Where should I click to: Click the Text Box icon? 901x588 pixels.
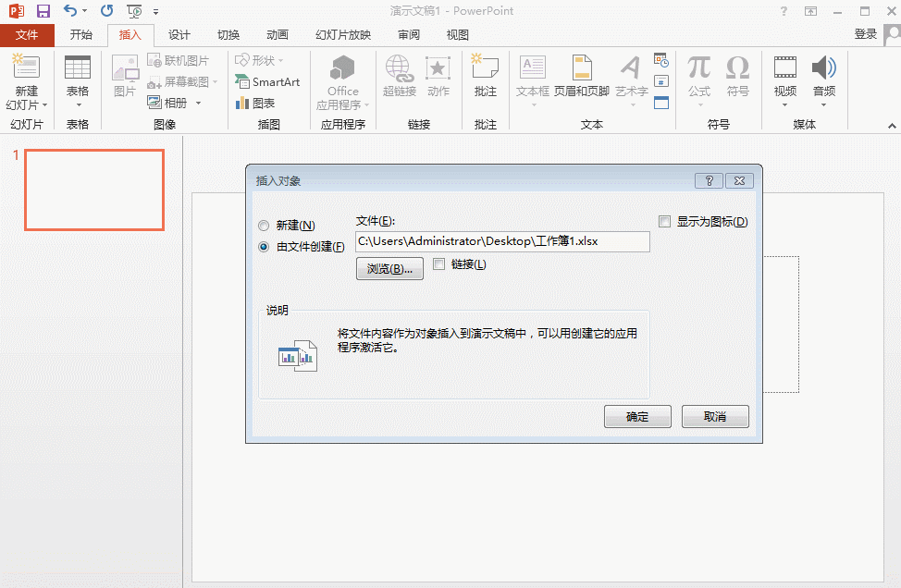(532, 67)
